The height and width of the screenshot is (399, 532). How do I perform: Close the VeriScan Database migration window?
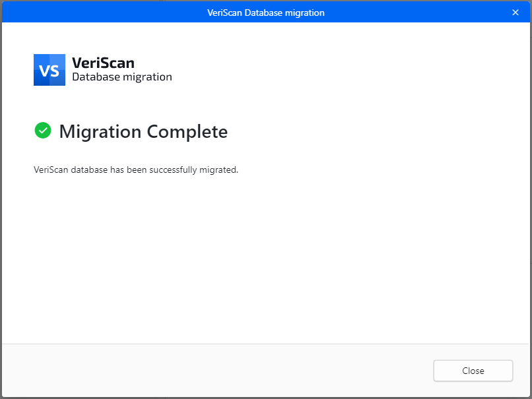515,13
